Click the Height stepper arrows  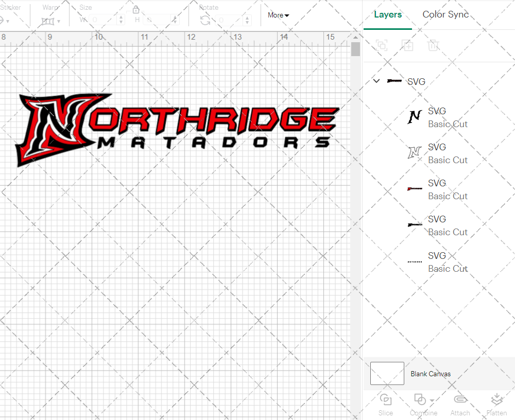coord(175,20)
